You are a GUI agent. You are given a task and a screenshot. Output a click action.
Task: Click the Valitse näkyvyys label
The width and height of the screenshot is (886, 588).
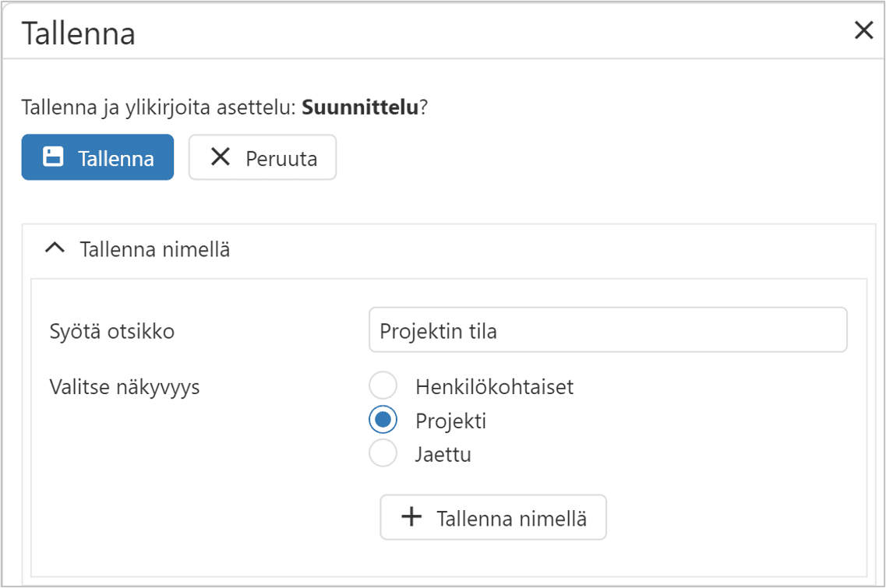pyautogui.click(x=124, y=387)
